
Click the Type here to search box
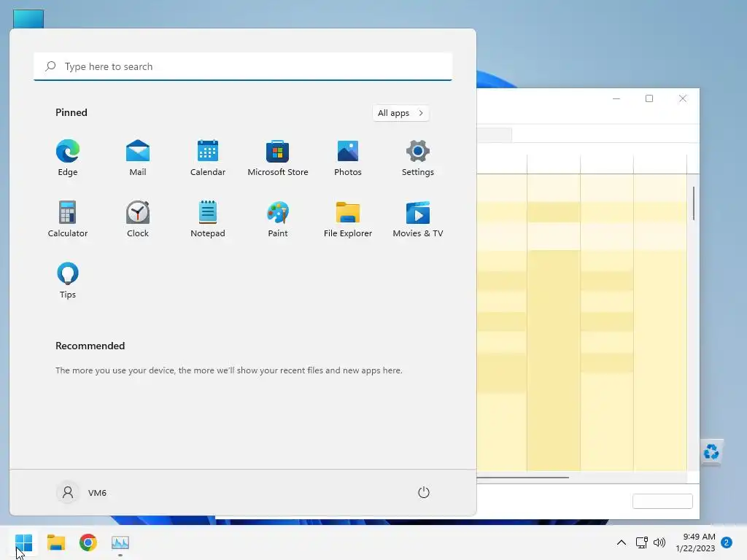(x=243, y=66)
